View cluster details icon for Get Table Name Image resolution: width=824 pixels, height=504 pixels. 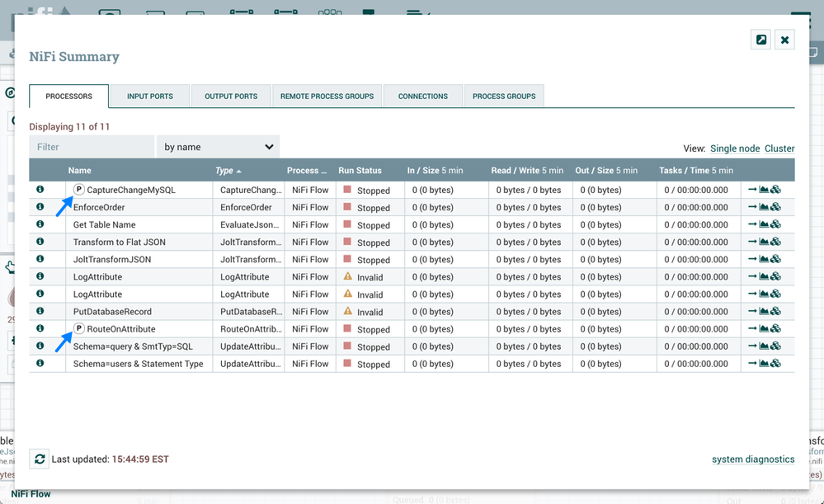776,224
